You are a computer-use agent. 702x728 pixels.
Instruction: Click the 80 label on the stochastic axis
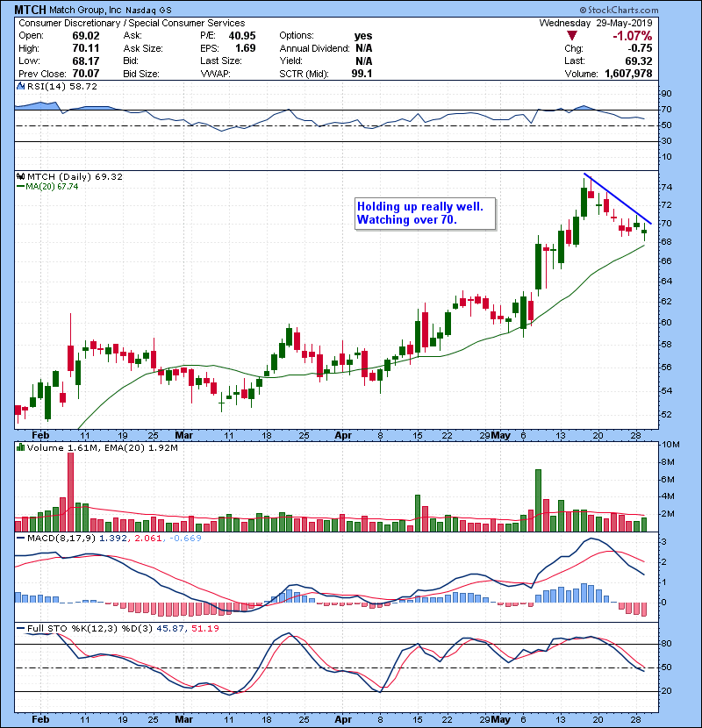click(666, 644)
